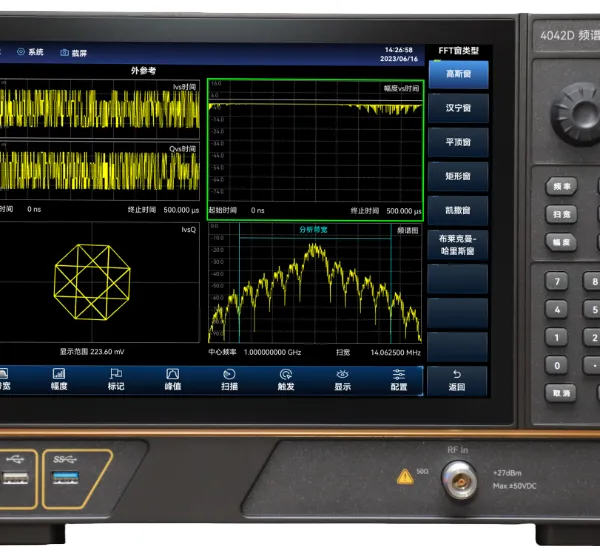Image resolution: width=600 pixels, height=546 pixels.
Task: Click the 中心频率 1.000000000 GHz field
Action: click(255, 352)
